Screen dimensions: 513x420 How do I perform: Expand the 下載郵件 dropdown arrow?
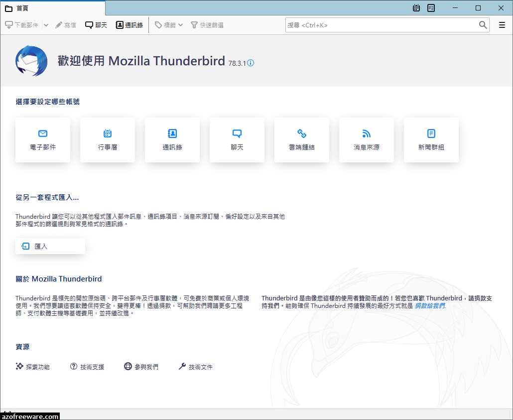[x=46, y=25]
